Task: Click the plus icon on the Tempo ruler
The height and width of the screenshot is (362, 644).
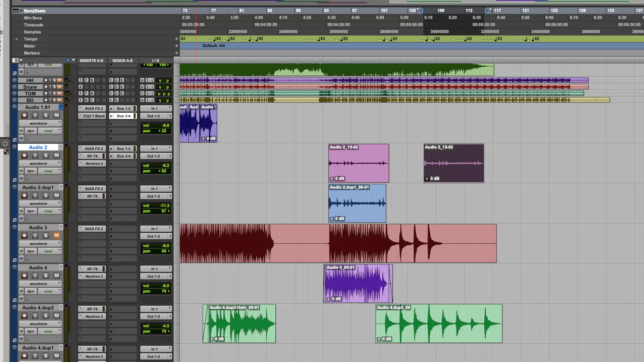Action: (x=176, y=39)
